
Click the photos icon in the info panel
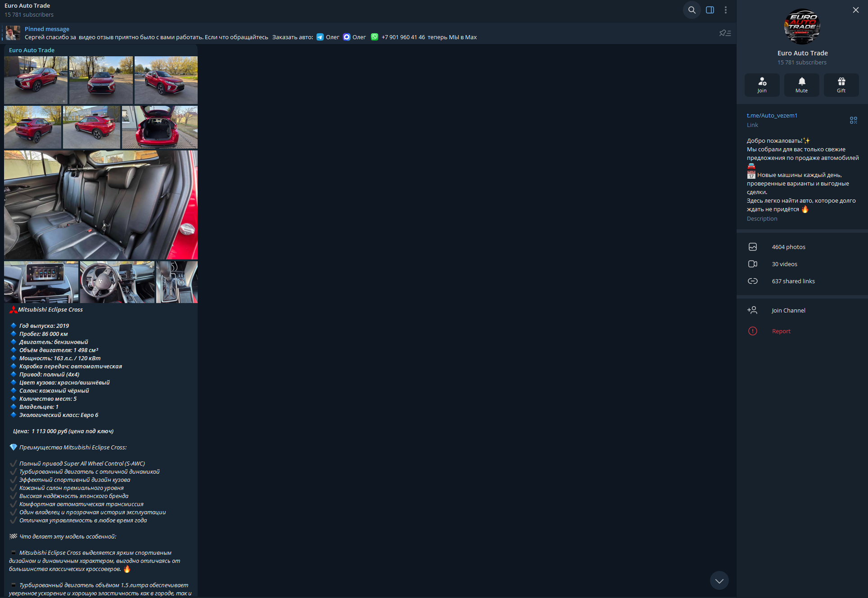pyautogui.click(x=753, y=247)
